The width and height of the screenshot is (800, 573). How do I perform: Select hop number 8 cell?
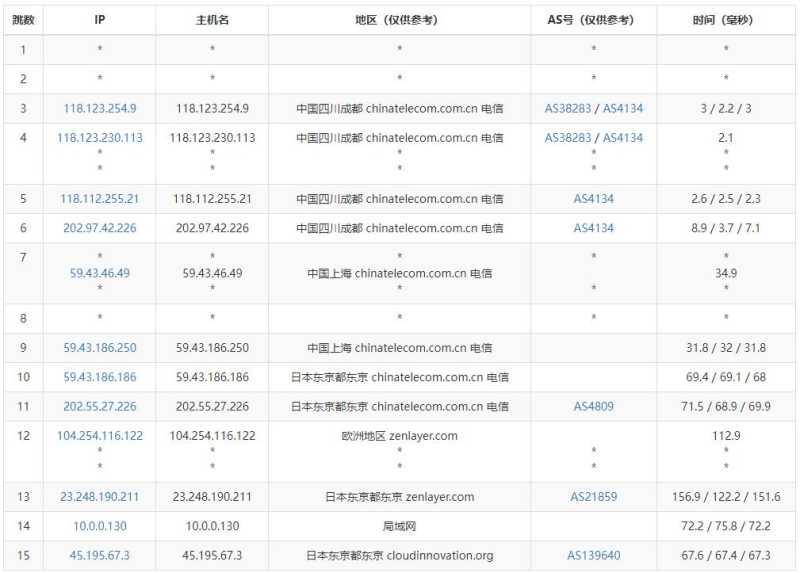[x=23, y=318]
